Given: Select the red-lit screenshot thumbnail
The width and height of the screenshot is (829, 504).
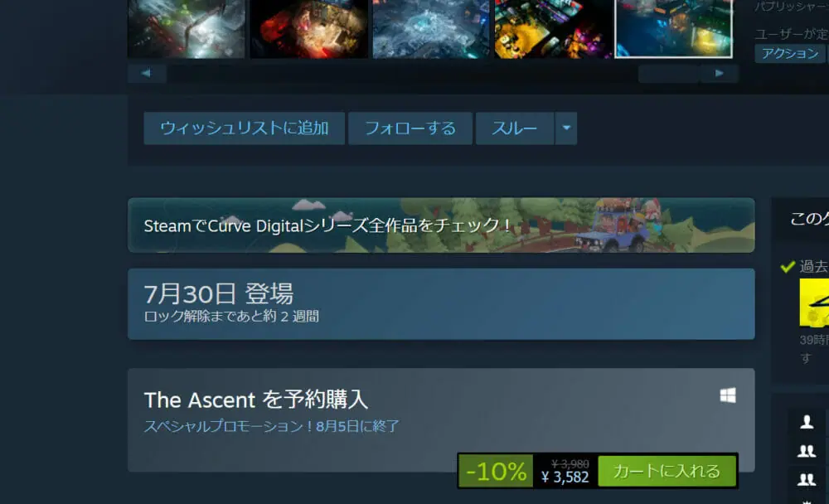Looking at the screenshot, I should click(x=308, y=29).
